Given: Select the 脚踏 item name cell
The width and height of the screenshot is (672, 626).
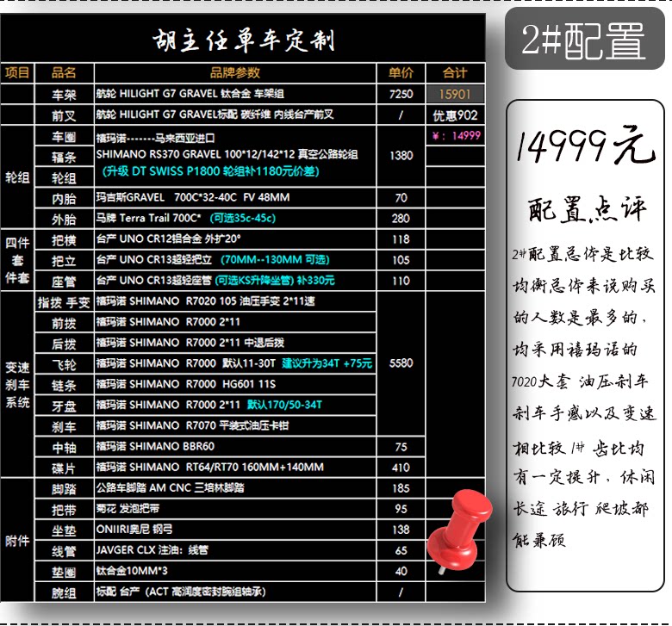Looking at the screenshot, I should (x=64, y=489).
